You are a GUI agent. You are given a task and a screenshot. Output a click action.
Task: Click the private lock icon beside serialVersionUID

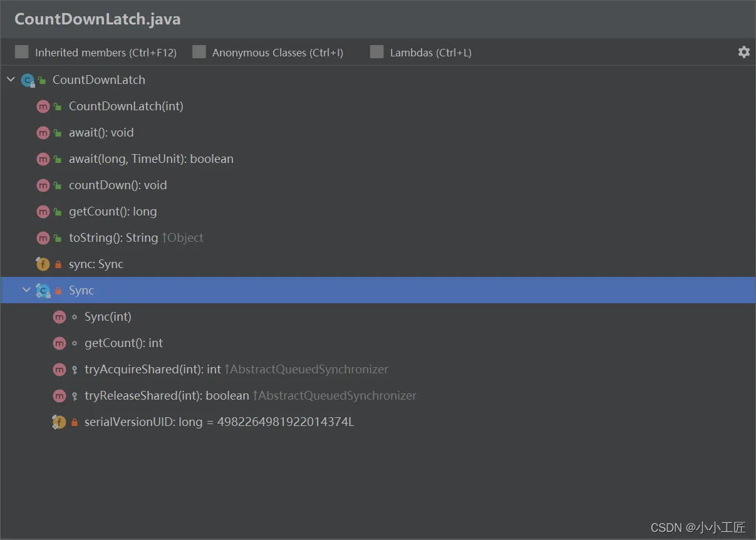[75, 422]
